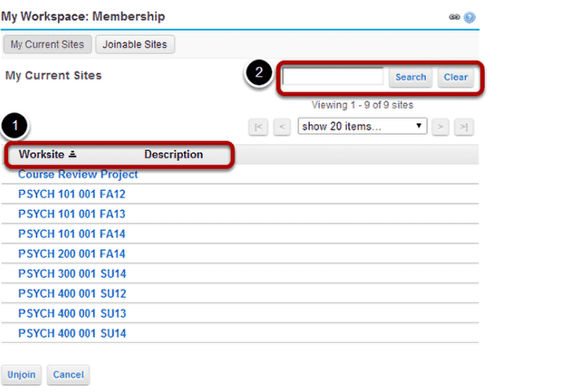The height and width of the screenshot is (392, 580).
Task: Open the PSYCH 400 001 SU14 link
Action: 72,334
